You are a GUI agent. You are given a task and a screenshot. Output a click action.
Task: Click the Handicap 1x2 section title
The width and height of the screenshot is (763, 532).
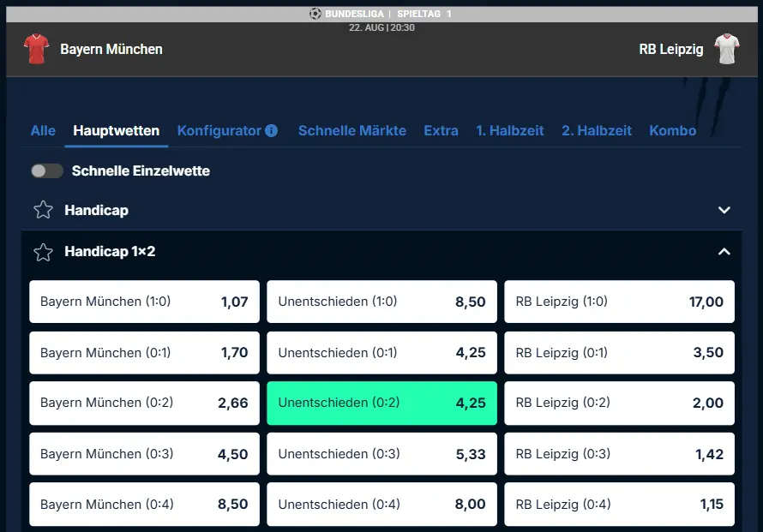pyautogui.click(x=110, y=251)
